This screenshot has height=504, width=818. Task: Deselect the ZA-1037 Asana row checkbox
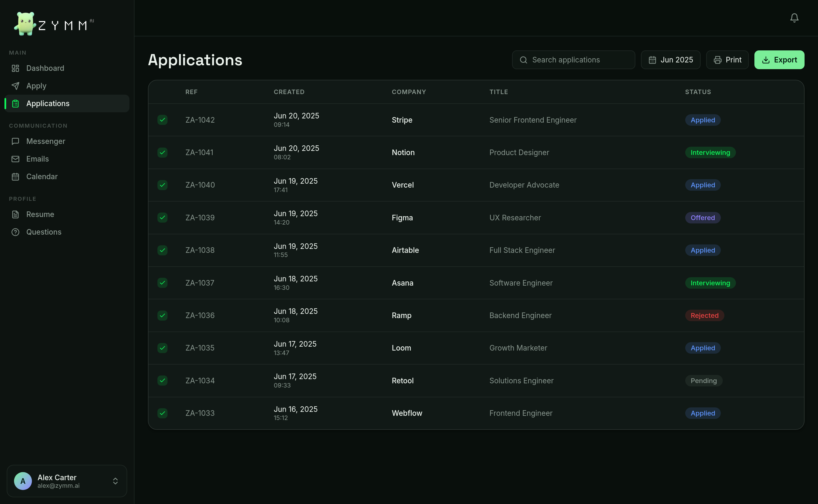point(162,283)
